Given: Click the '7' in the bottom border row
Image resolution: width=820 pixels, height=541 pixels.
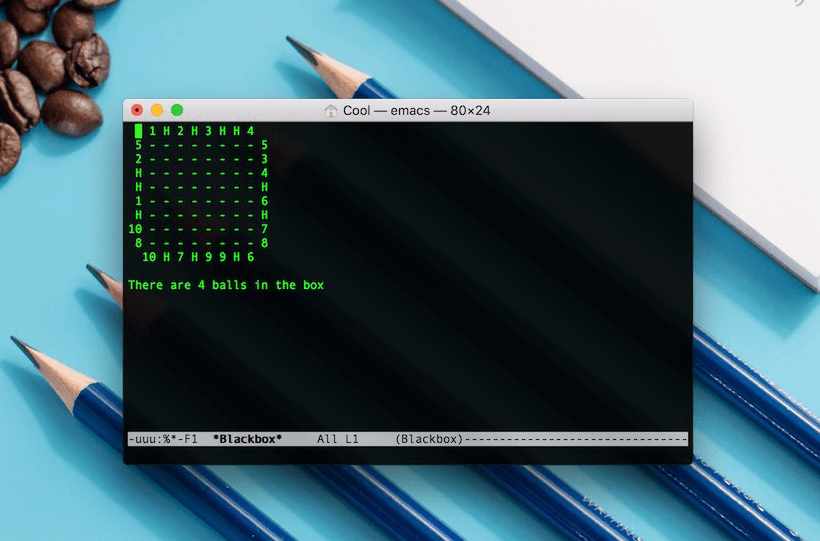Looking at the screenshot, I should (180, 257).
